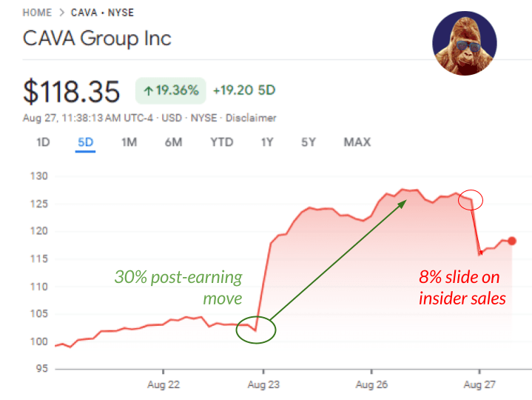
Task: Click the gorilla avatar profile picture
Action: pyautogui.click(x=463, y=43)
